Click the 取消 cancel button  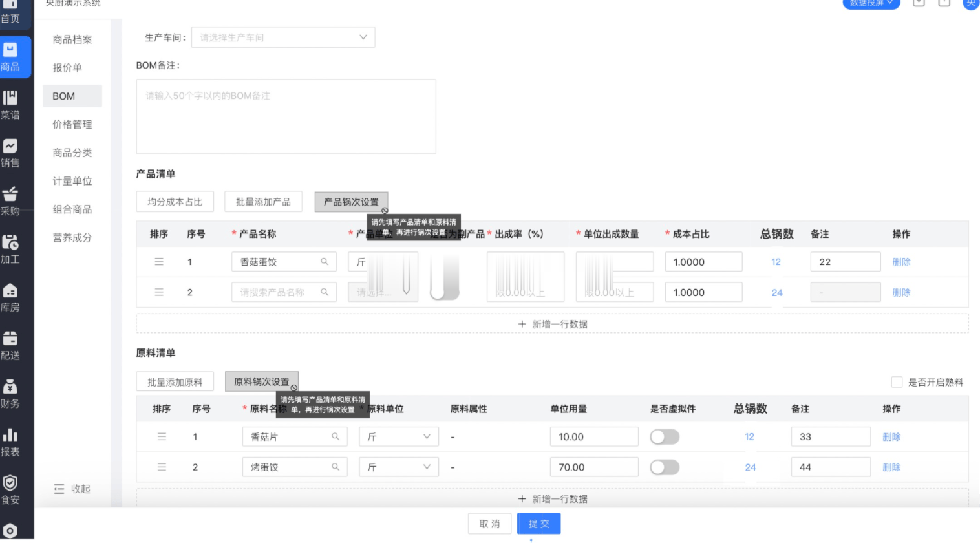pyautogui.click(x=489, y=524)
